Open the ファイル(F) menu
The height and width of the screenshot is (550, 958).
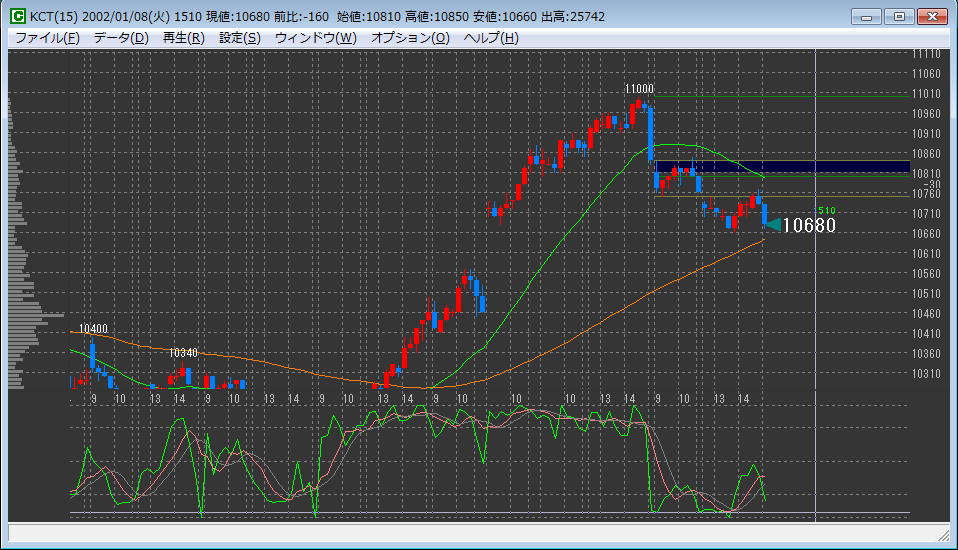click(x=47, y=38)
